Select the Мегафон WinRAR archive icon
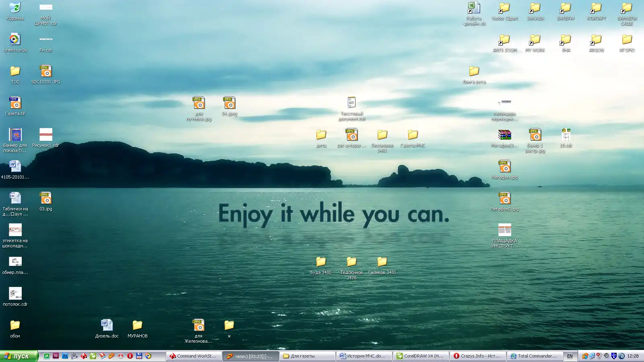This screenshot has width=644, height=362. pos(504,135)
